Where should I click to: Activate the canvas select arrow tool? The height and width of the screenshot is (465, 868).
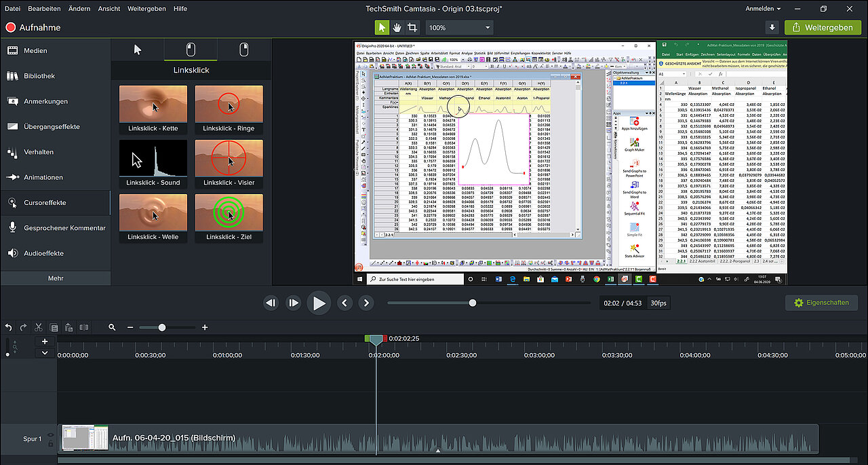(382, 27)
